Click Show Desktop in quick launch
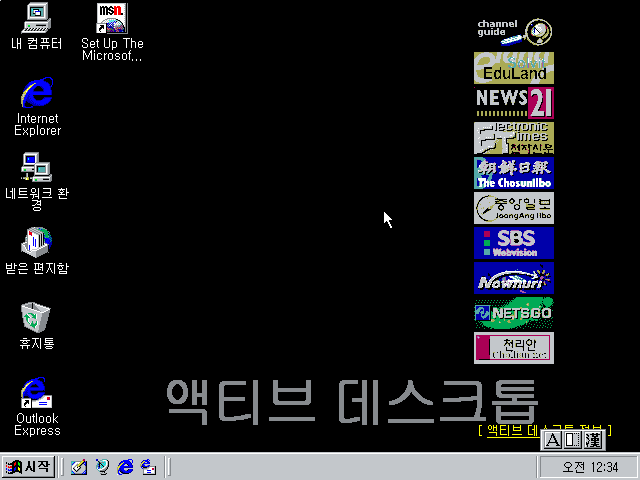Viewport: 640px width, 480px height. [x=79, y=467]
